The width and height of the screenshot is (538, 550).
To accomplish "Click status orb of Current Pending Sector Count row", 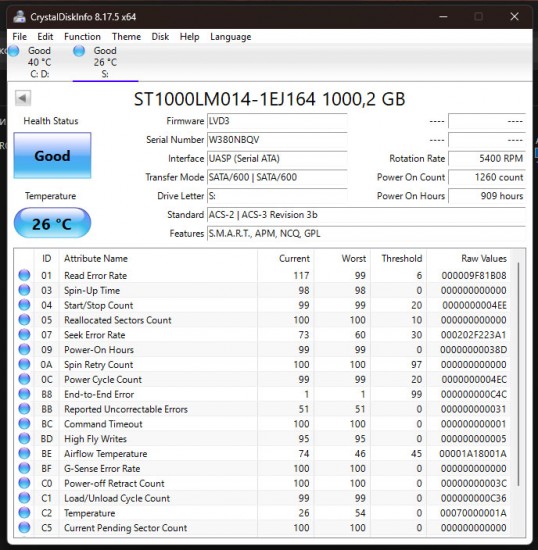I will (x=24, y=528).
